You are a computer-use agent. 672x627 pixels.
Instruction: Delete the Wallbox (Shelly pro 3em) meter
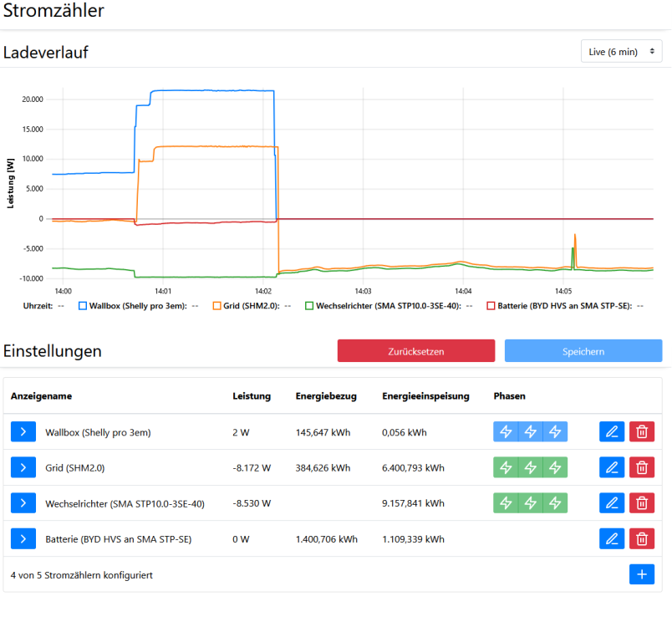(x=642, y=431)
